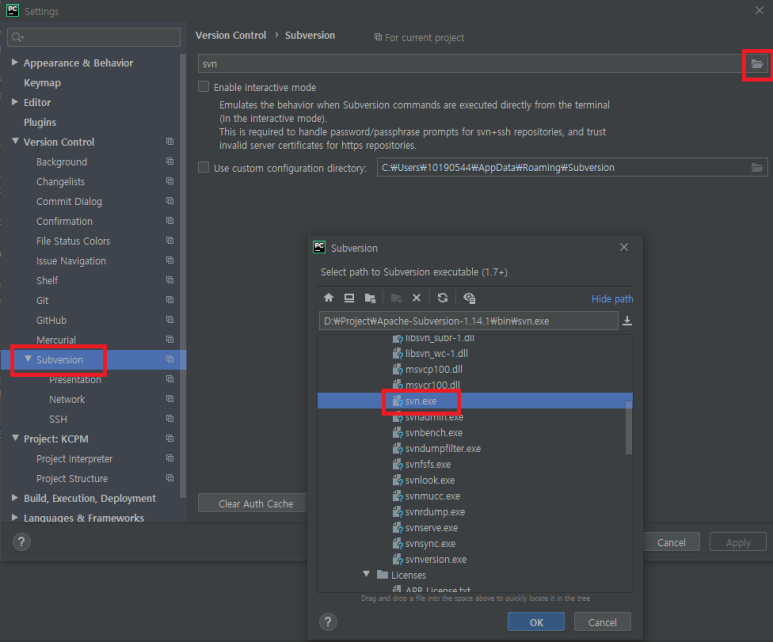Click For current project icon
773x642 pixels.
pos(378,37)
